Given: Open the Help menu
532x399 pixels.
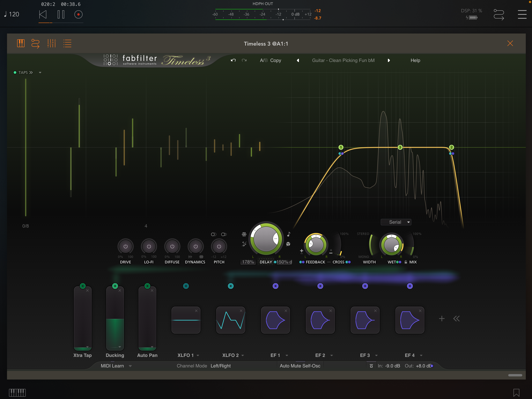Looking at the screenshot, I should point(415,60).
